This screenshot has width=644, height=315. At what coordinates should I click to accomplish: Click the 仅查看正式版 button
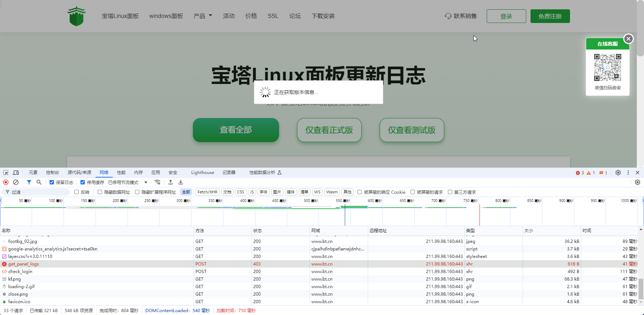click(329, 130)
